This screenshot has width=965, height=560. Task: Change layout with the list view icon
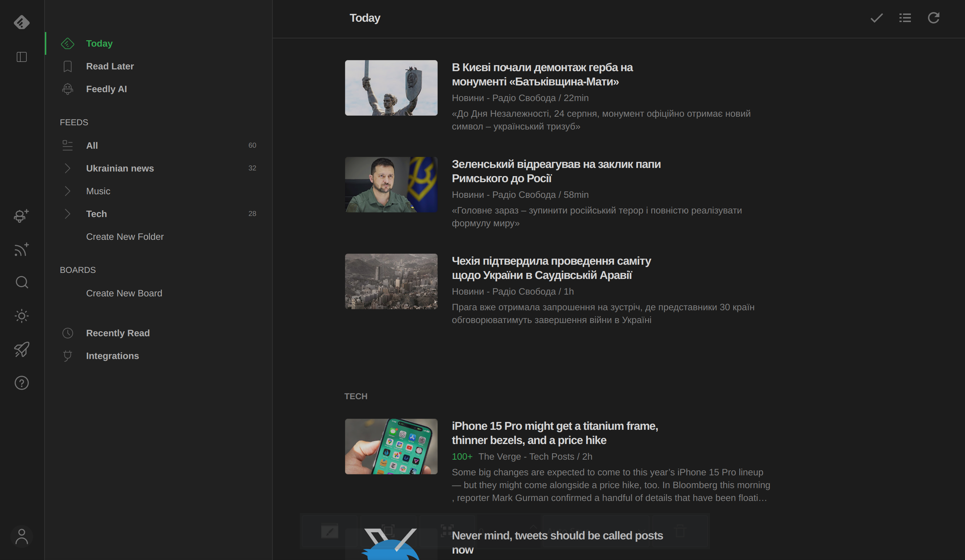[905, 18]
